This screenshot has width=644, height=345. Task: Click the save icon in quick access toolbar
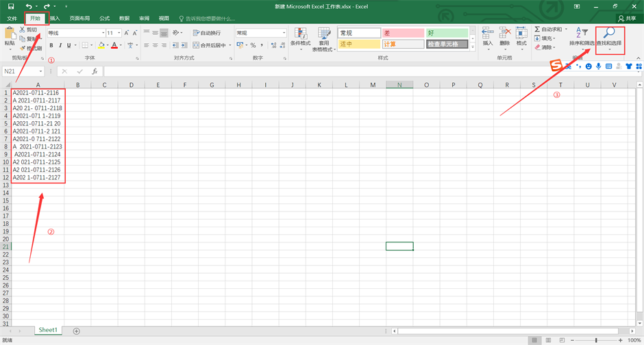coord(11,6)
